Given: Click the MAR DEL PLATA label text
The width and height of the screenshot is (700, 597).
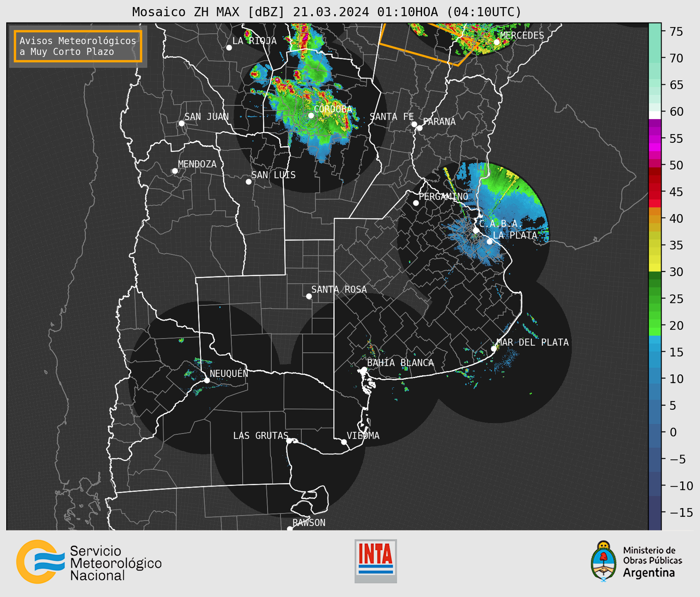Looking at the screenshot, I should (x=532, y=342).
